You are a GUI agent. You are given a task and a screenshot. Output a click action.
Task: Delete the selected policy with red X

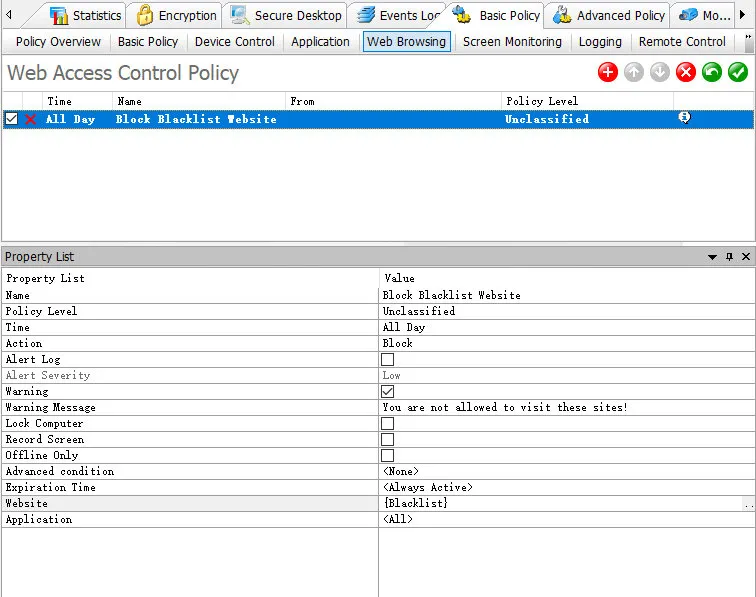tap(685, 72)
